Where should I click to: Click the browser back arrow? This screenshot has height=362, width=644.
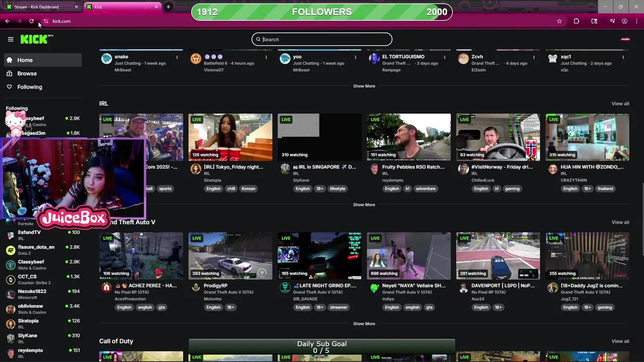click(8, 21)
